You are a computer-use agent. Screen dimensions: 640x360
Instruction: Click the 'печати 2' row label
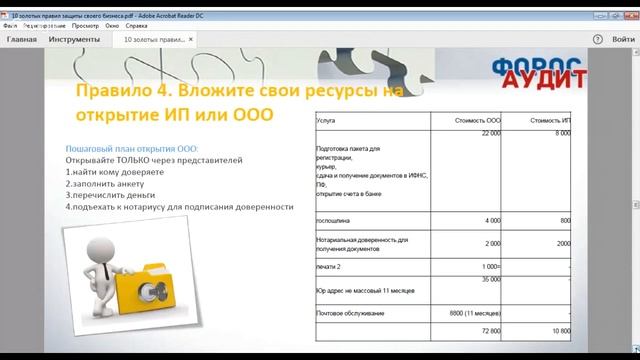(x=329, y=267)
